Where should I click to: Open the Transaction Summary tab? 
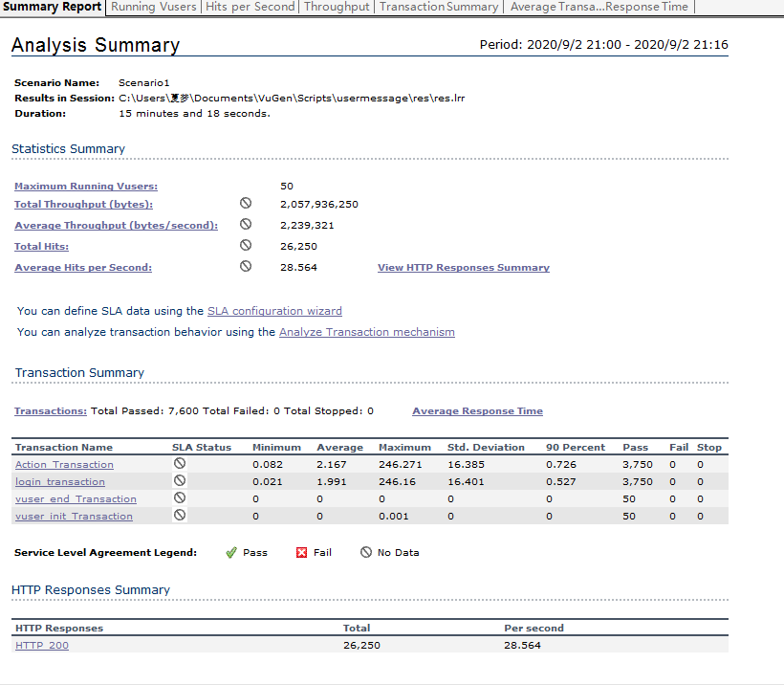(x=439, y=7)
